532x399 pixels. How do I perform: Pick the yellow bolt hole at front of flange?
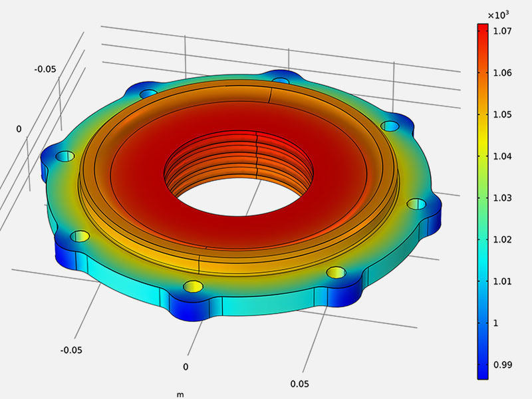(193, 287)
